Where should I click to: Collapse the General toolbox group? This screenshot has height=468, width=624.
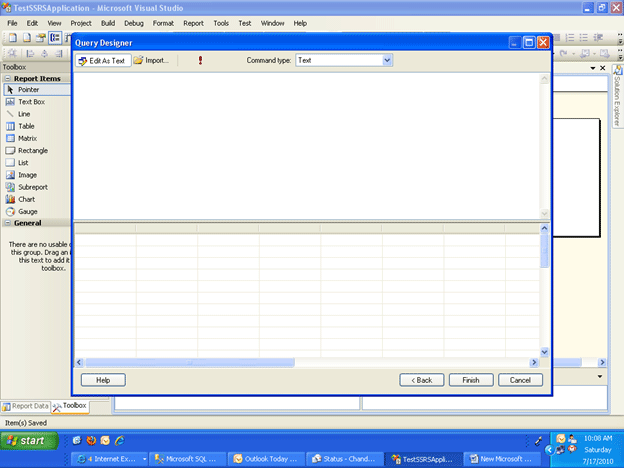coord(8,223)
